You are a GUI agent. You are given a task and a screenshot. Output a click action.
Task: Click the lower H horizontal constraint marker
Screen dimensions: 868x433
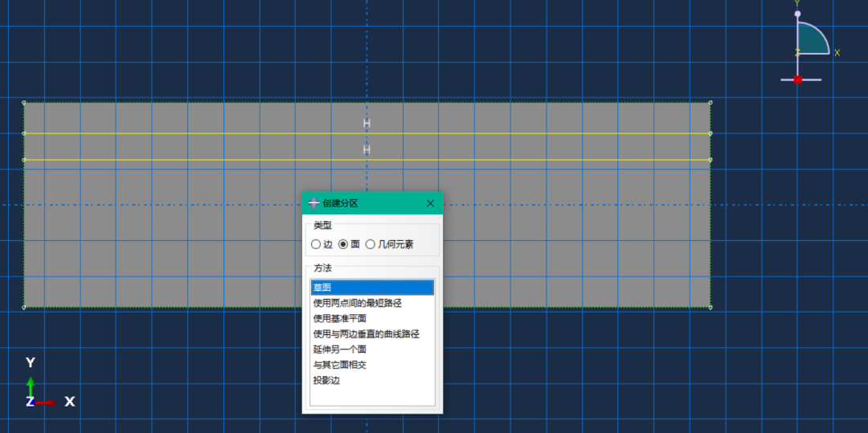[x=366, y=150]
